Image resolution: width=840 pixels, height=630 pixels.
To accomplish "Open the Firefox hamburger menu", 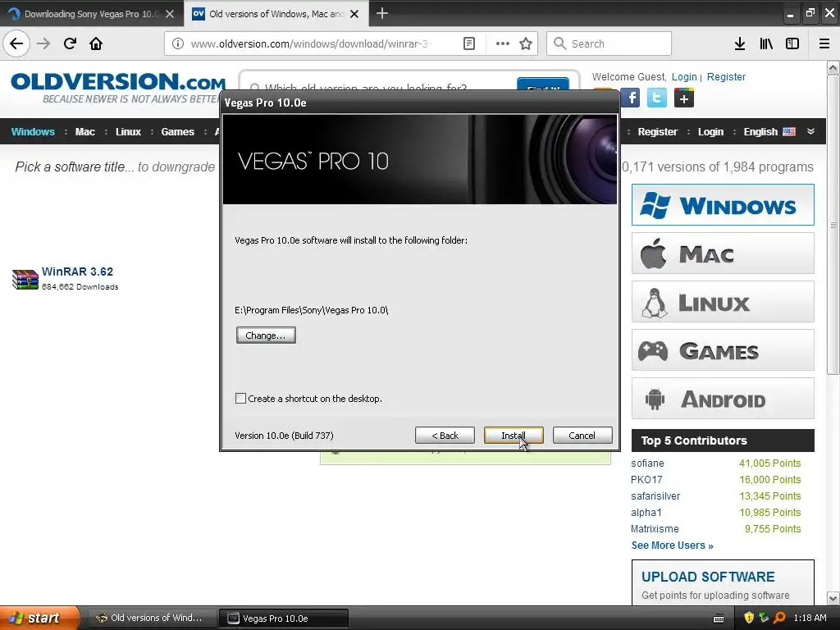I will (824, 43).
